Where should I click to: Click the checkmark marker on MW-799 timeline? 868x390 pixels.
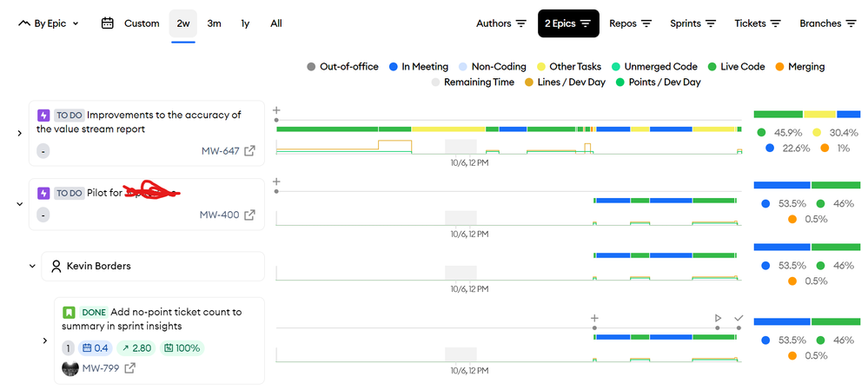point(739,319)
